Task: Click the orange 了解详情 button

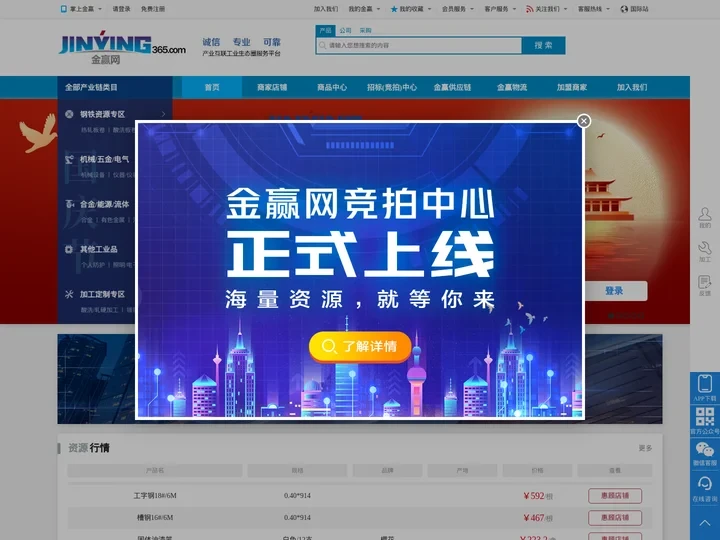Action: pyautogui.click(x=360, y=347)
